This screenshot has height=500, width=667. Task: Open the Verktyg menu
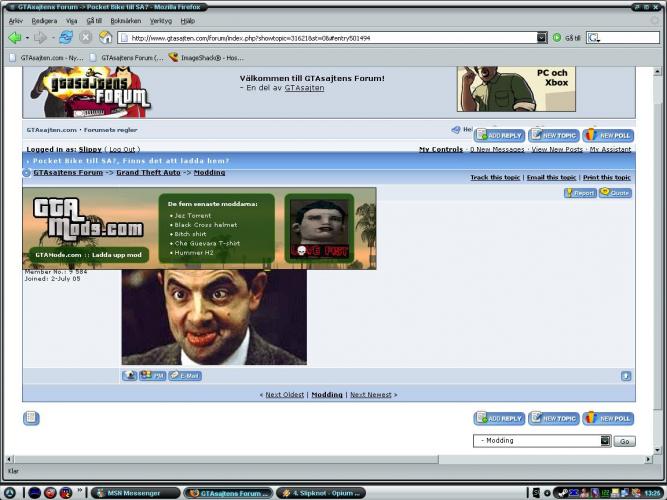pos(160,20)
